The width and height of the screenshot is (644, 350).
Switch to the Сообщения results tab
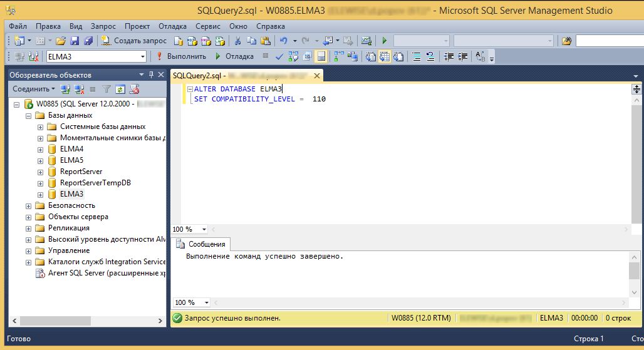201,244
